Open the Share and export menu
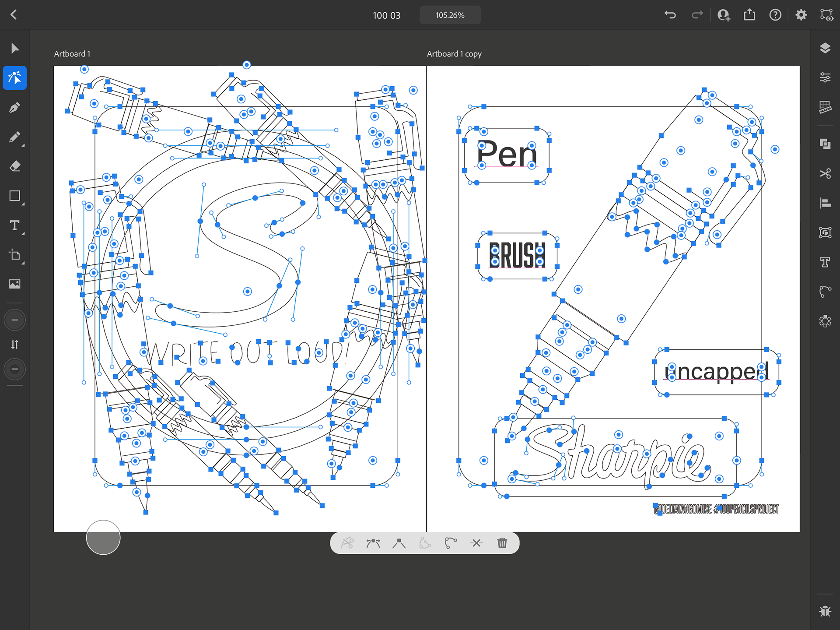Screen dimensions: 840x630 click(749, 15)
